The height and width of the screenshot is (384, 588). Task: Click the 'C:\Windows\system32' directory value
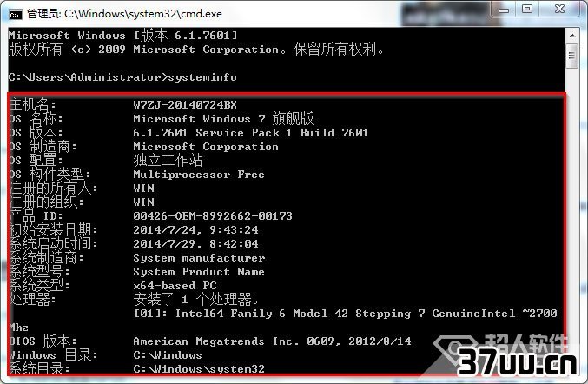click(199, 369)
